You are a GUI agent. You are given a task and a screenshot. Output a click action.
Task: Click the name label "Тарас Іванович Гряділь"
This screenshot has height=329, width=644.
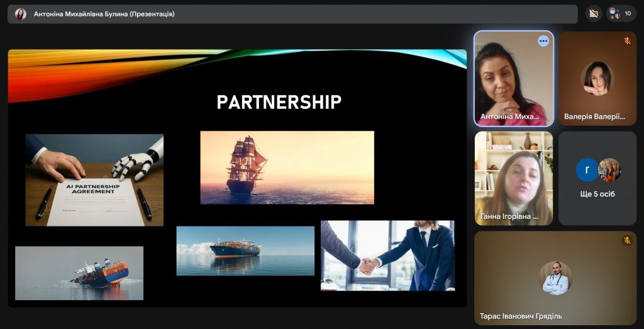coord(521,316)
